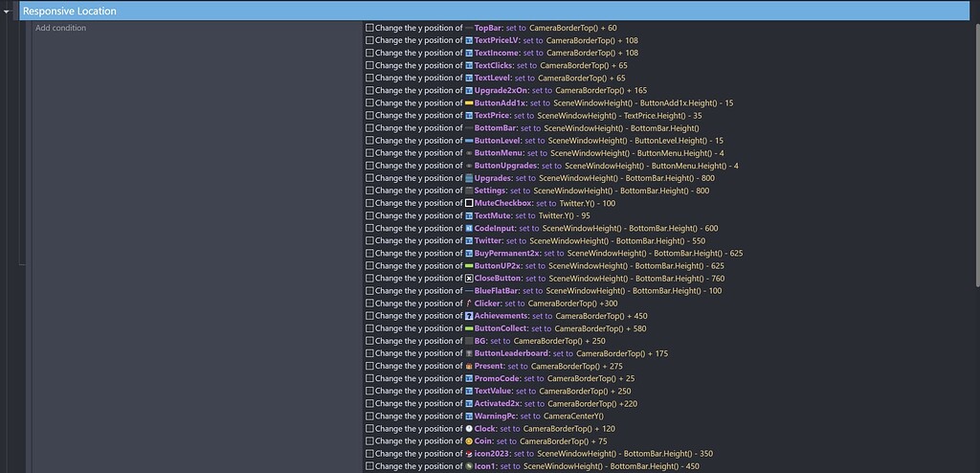
Task: Click the Clock object icon
Action: click(x=469, y=429)
